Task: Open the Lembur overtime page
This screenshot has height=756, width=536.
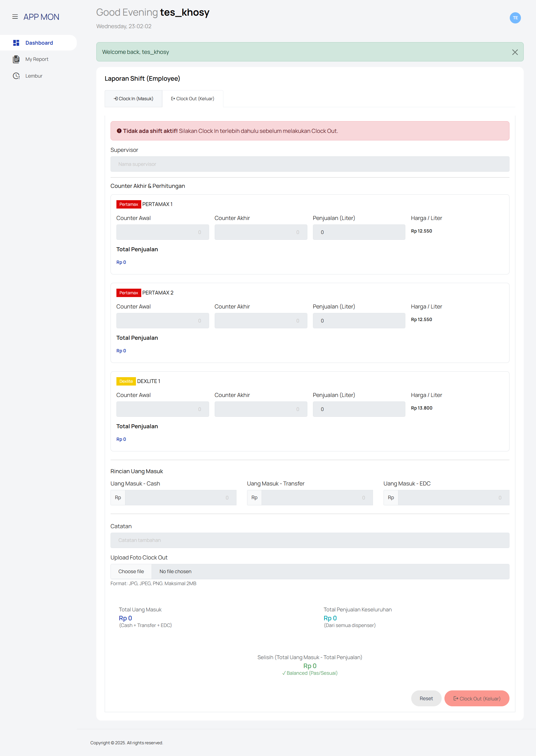Action: click(34, 76)
